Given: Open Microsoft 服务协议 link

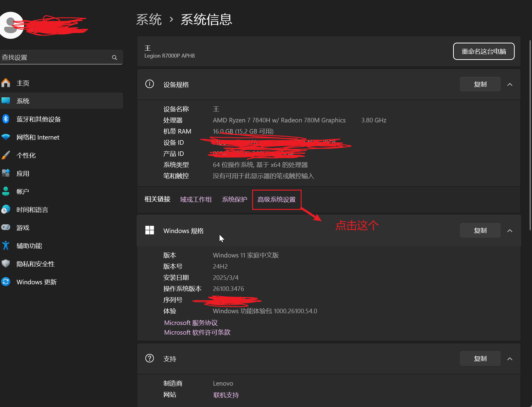Looking at the screenshot, I should point(191,323).
